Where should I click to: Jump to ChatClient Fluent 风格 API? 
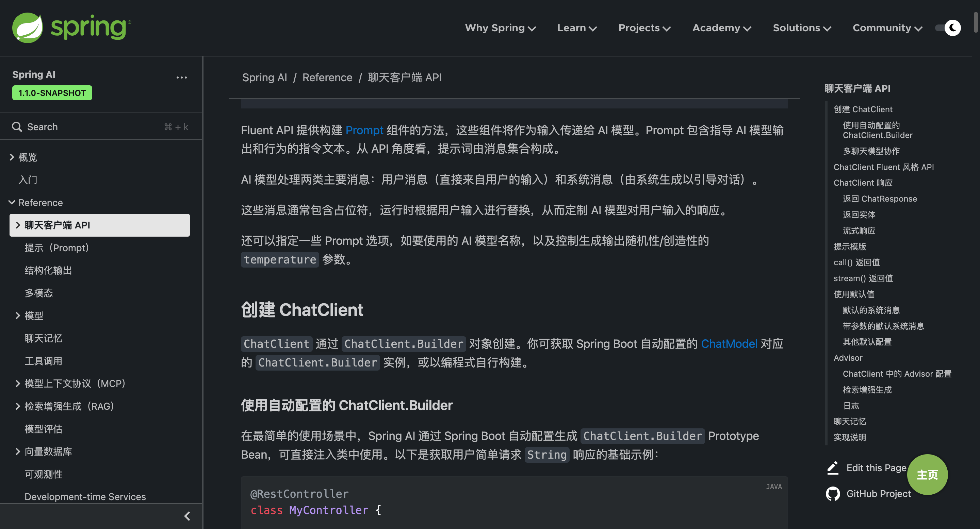883,167
